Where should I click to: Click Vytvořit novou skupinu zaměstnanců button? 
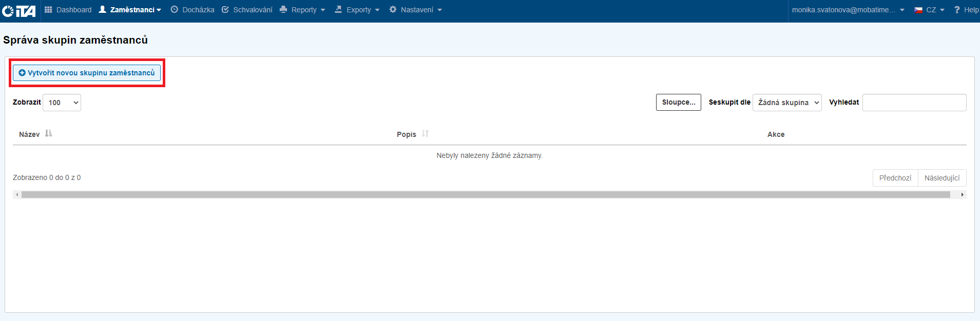tap(87, 73)
